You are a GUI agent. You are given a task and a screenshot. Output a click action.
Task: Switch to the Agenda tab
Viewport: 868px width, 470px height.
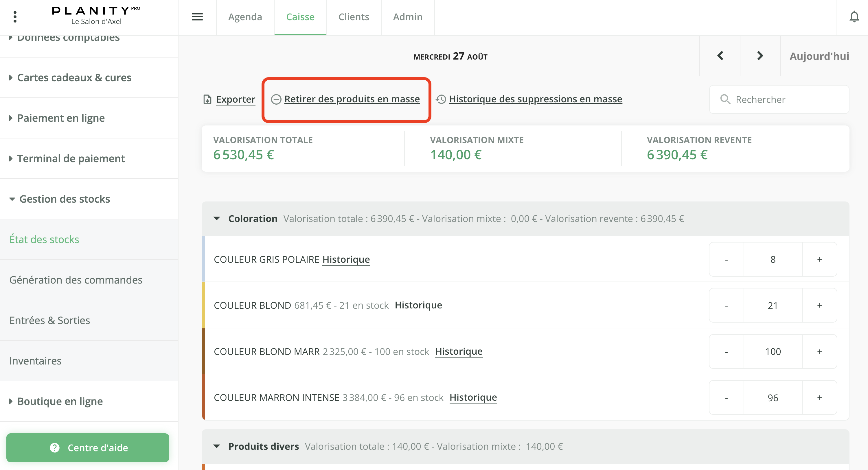pos(245,17)
